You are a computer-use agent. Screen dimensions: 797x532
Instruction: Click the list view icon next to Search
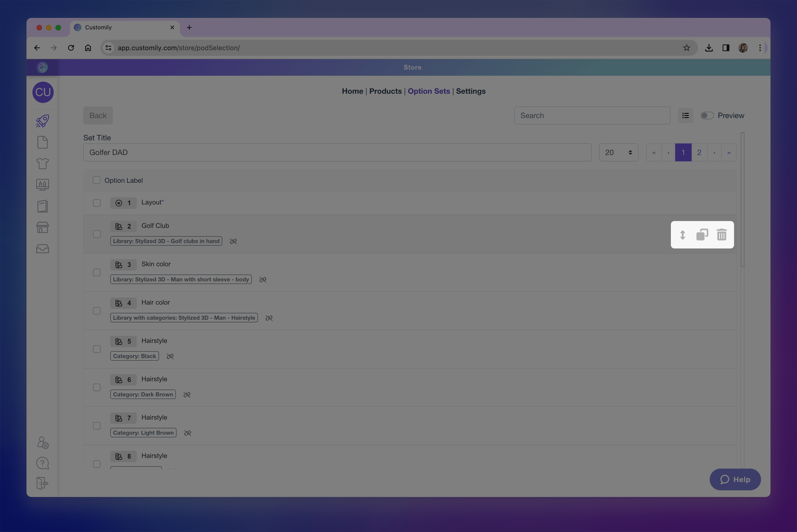[x=685, y=116]
